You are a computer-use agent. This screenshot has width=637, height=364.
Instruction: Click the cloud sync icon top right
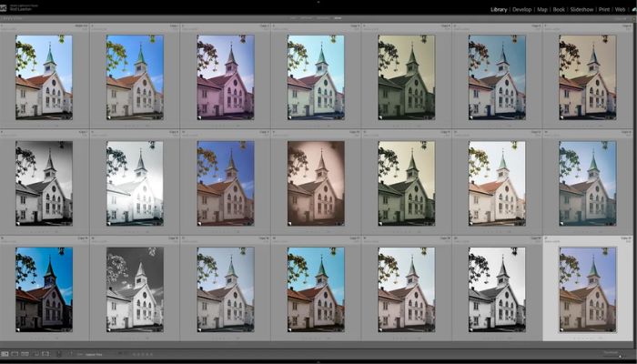click(633, 10)
